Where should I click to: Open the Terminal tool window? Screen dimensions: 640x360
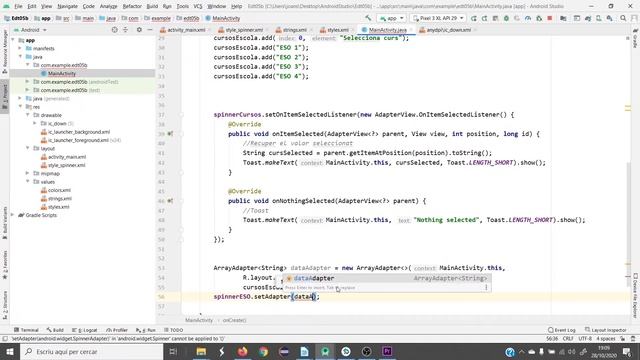click(x=26, y=330)
